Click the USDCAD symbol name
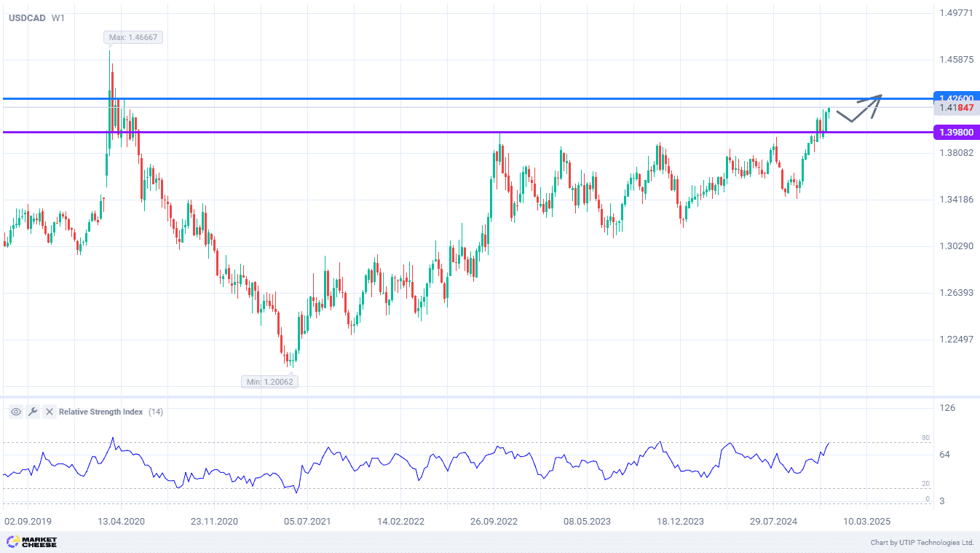The height and width of the screenshot is (553, 980). click(26, 17)
